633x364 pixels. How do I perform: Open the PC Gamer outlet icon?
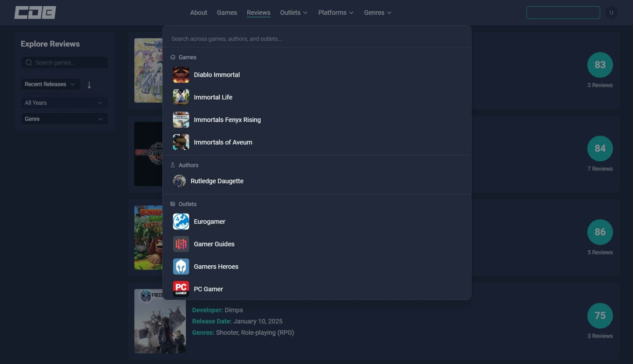click(x=181, y=289)
